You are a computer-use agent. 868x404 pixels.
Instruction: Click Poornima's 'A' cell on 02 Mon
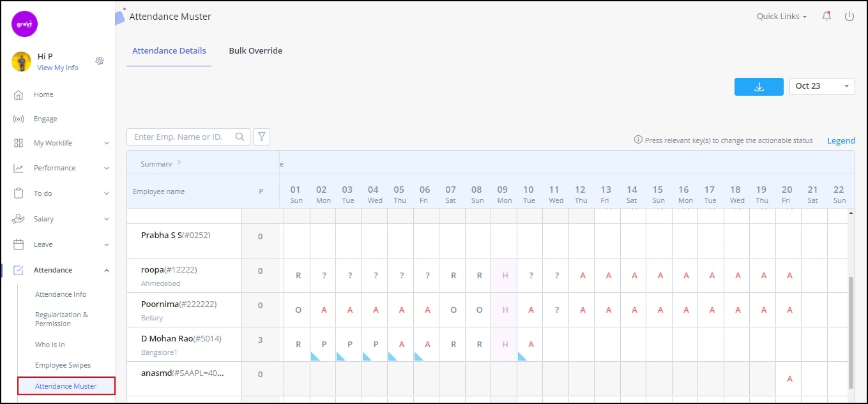click(x=324, y=310)
